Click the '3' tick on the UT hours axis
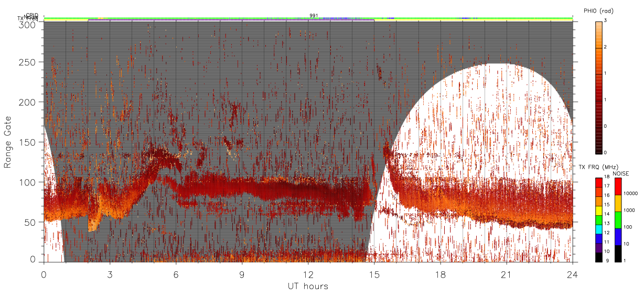 [110, 274]
